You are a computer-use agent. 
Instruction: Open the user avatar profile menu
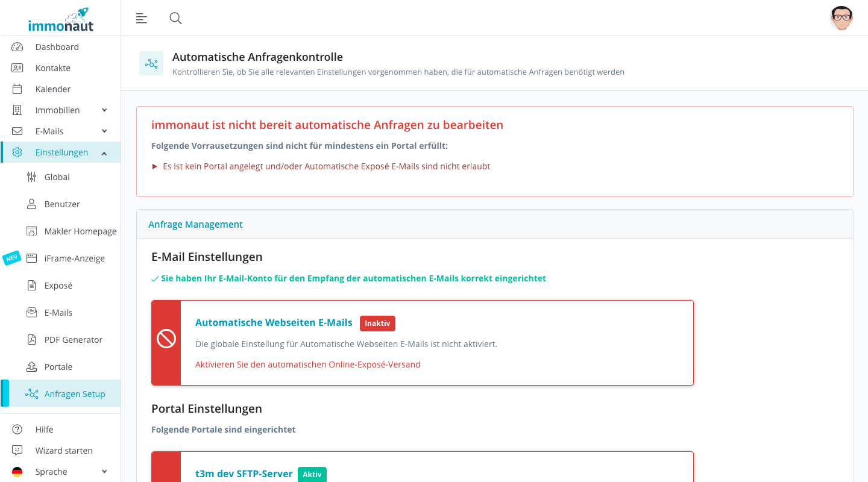pos(841,18)
